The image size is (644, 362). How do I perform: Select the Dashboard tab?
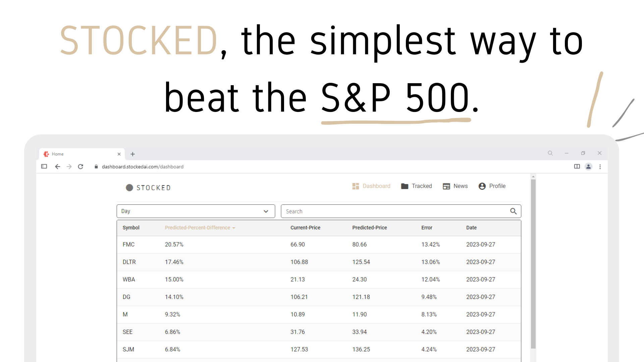(371, 186)
